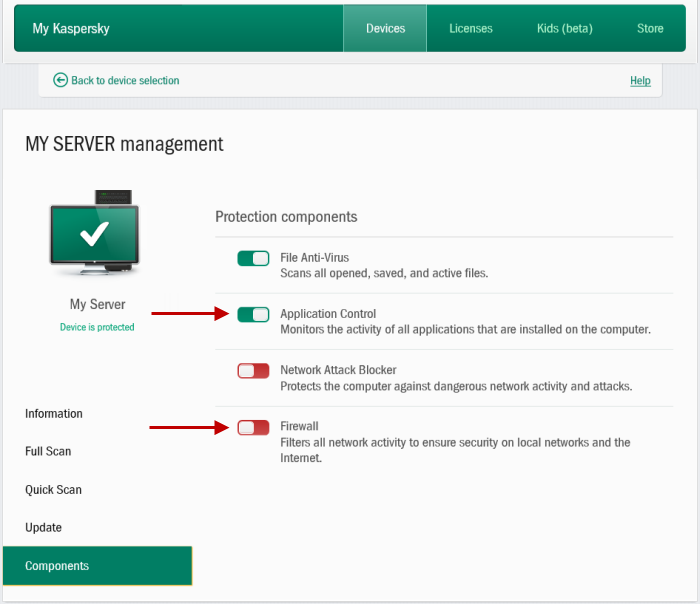Click 'Monitors the activity of all applications' description
This screenshot has width=700, height=604.
point(465,329)
